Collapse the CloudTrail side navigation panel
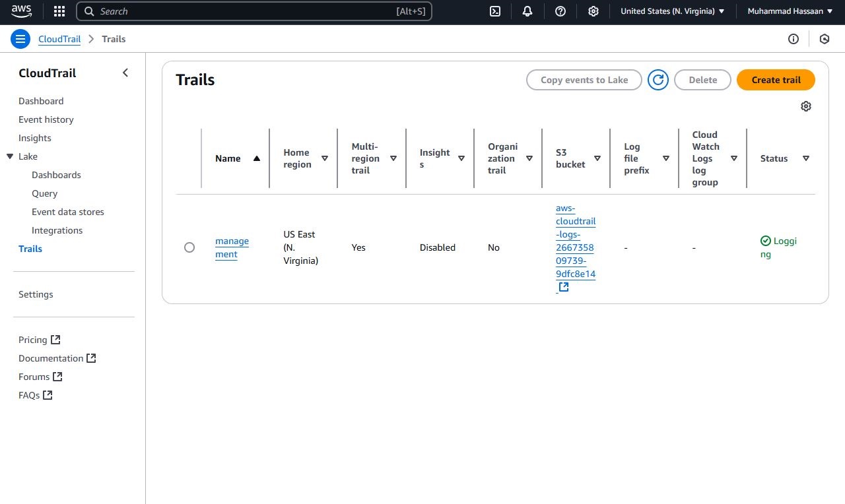 click(125, 73)
